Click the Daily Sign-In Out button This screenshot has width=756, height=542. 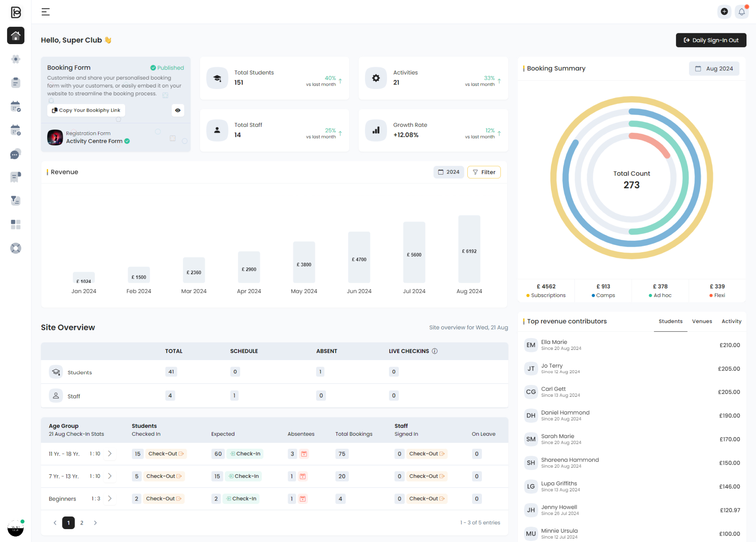click(x=711, y=40)
